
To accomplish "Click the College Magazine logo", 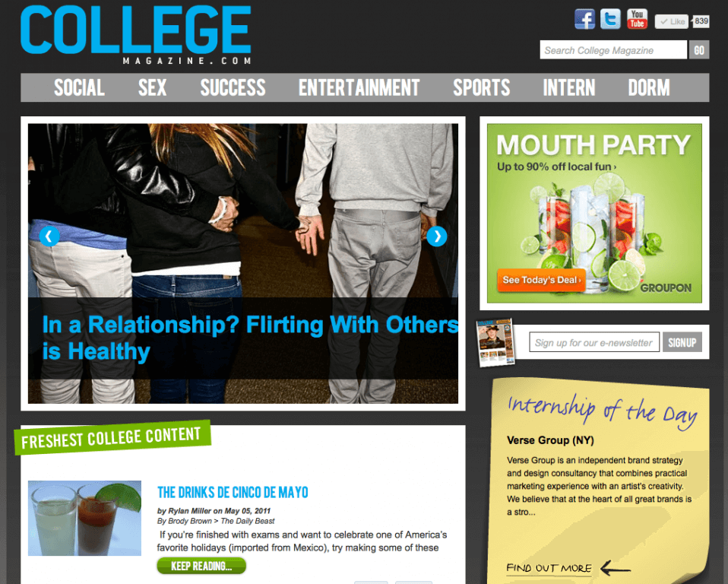I will coord(135,35).
